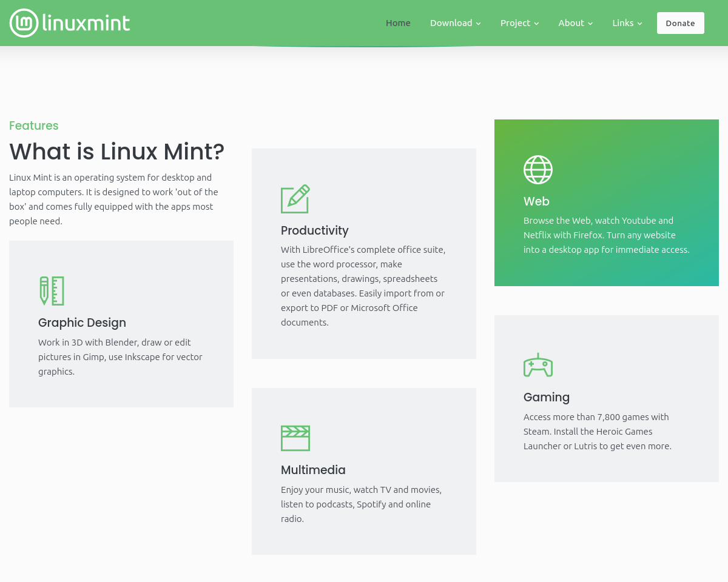The height and width of the screenshot is (582, 728).
Task: Click the Gaming controller icon
Action: coord(538,365)
